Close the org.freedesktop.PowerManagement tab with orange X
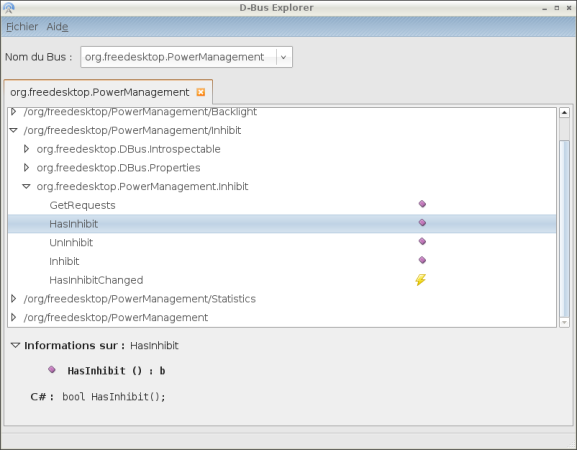The height and width of the screenshot is (450, 577). [201, 92]
